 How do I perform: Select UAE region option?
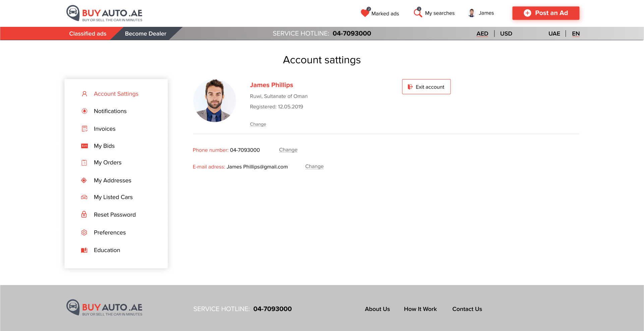click(x=554, y=34)
